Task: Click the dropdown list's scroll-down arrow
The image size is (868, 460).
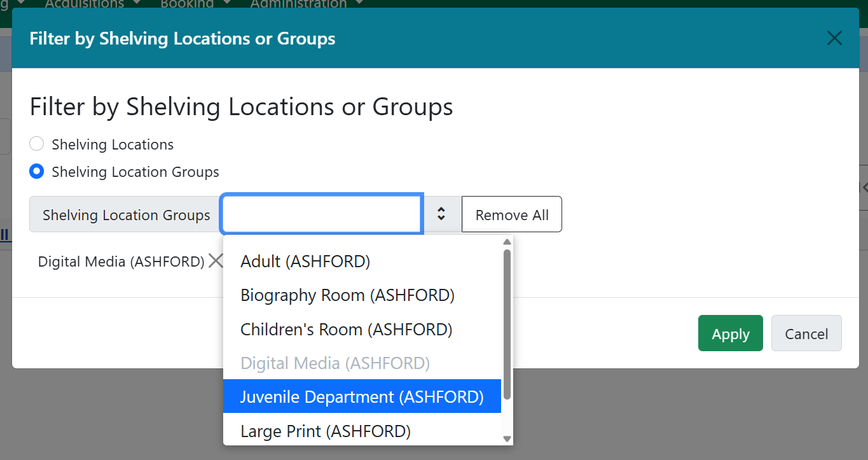Action: 507,438
